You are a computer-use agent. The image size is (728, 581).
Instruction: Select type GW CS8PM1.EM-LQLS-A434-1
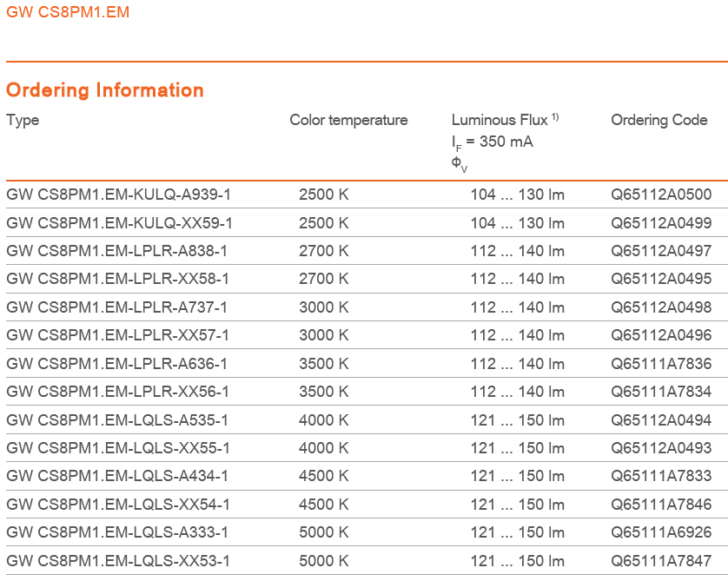click(x=117, y=476)
